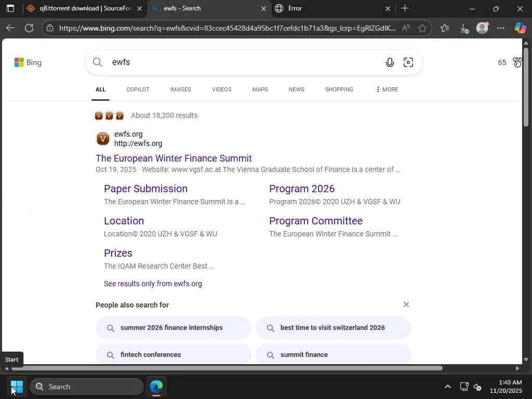Click the ewfs.org site favicon

[103, 138]
